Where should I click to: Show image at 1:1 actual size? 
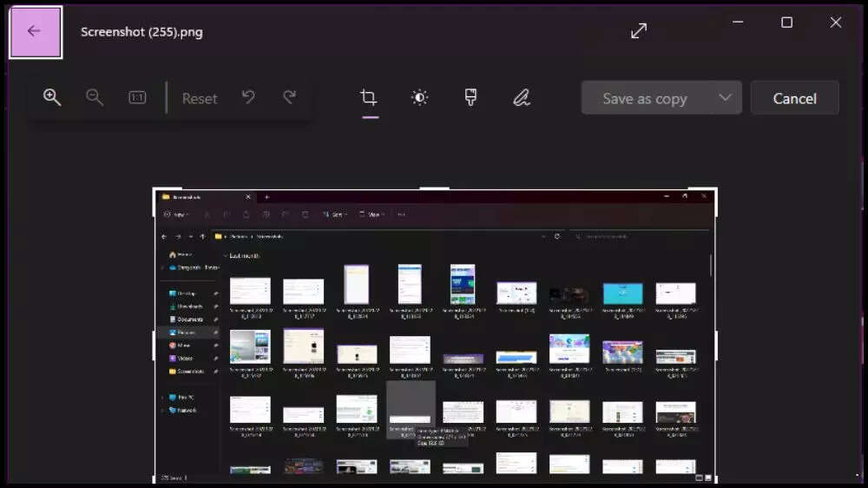click(x=137, y=98)
